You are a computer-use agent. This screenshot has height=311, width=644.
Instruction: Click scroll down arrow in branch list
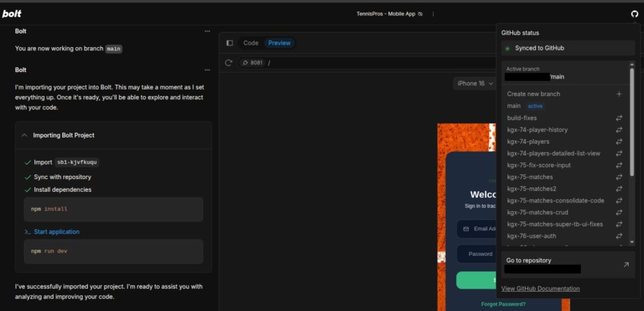coord(632,242)
